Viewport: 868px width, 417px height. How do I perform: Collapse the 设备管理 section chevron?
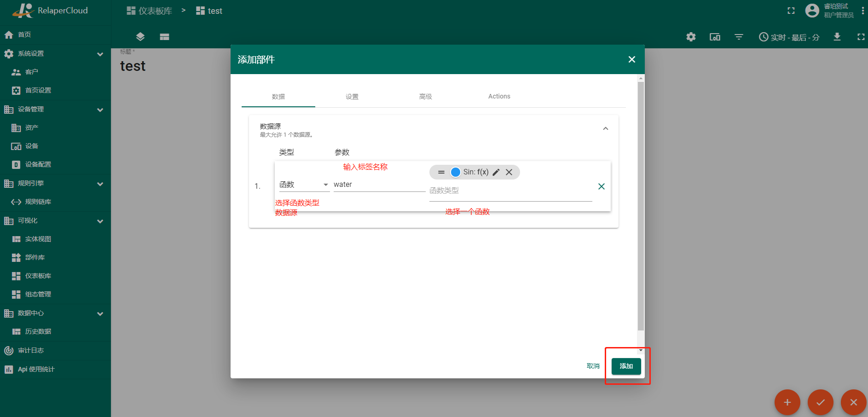pyautogui.click(x=100, y=110)
